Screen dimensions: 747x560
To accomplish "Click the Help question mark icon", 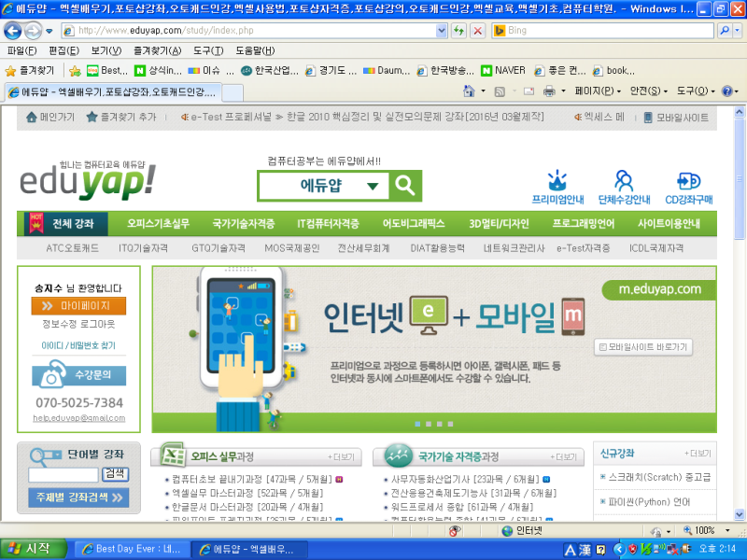I will (727, 91).
